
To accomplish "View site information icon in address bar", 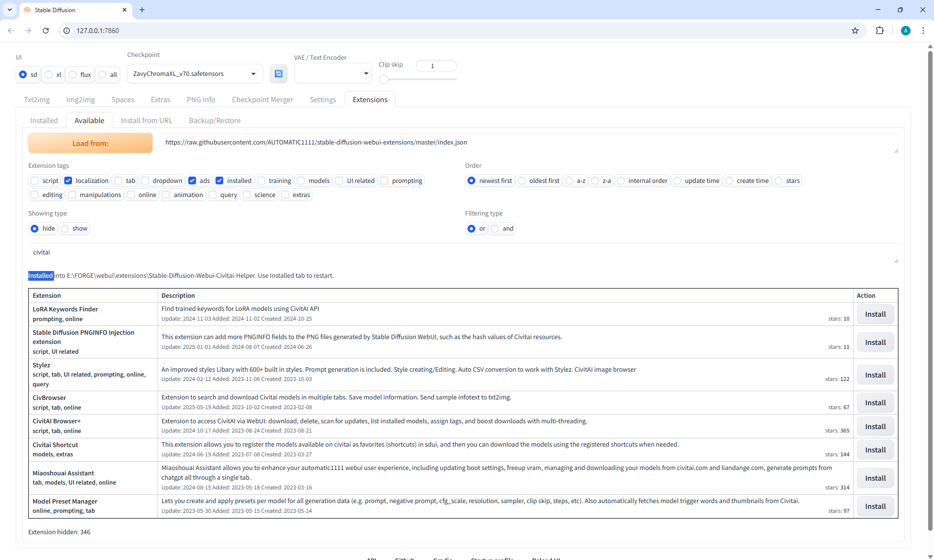I will [x=67, y=31].
